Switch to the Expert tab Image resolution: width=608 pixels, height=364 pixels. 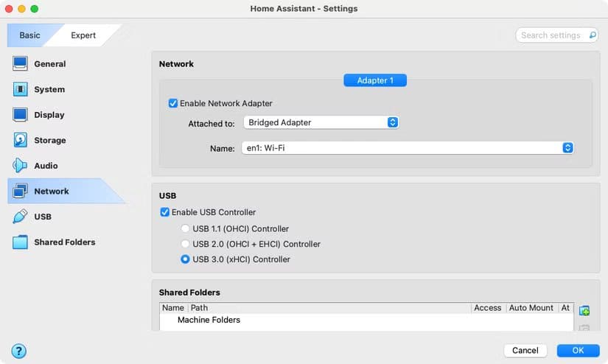coord(83,35)
